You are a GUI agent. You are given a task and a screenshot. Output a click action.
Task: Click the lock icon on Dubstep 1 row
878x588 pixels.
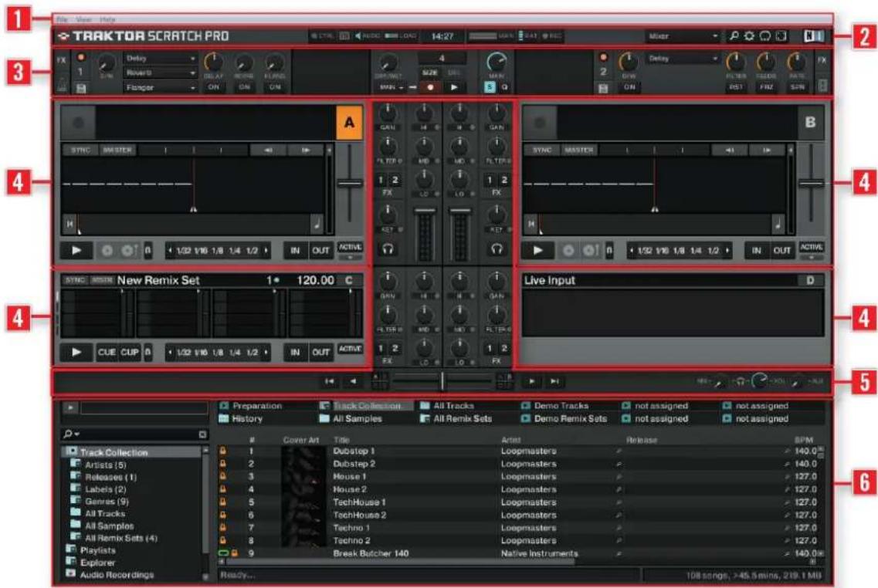tap(223, 451)
